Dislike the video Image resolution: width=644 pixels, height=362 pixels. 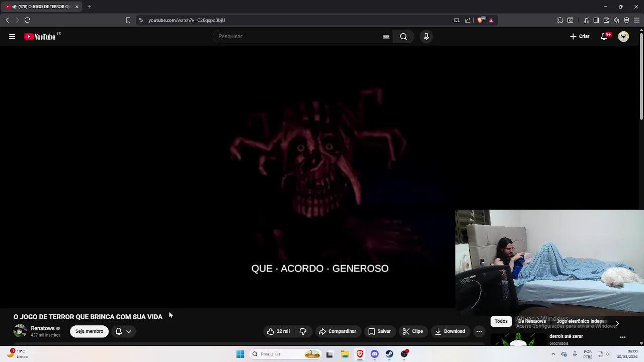coord(303,331)
